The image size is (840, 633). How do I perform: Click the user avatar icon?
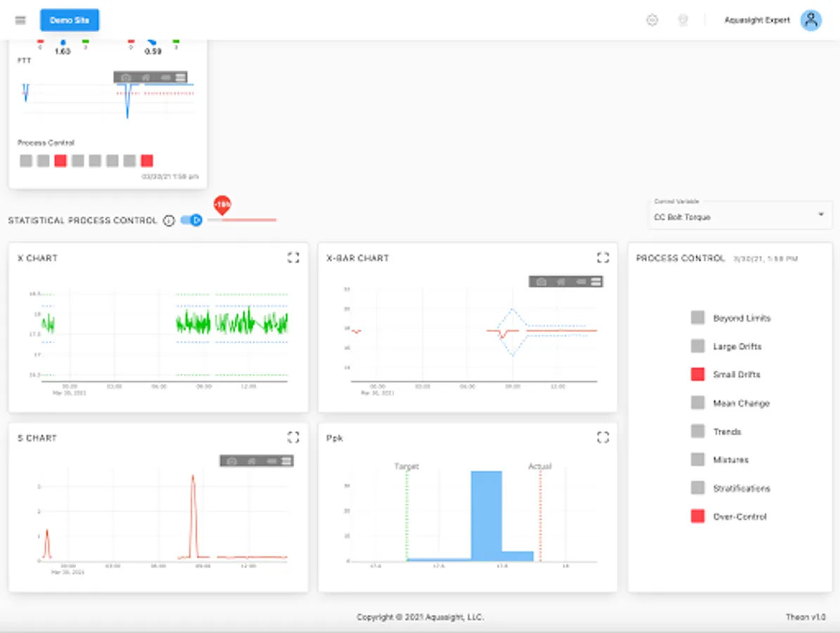coord(811,20)
